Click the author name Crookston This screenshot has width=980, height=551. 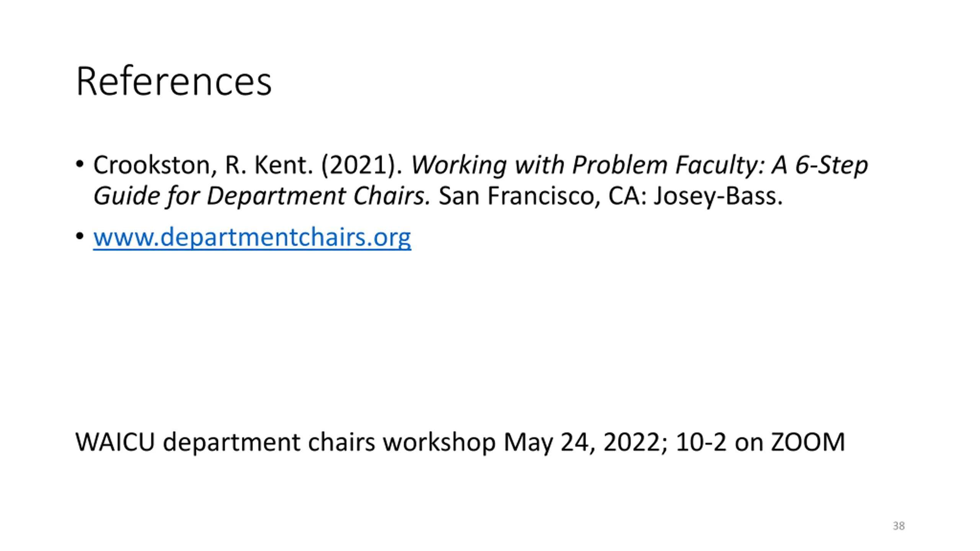tap(152, 166)
